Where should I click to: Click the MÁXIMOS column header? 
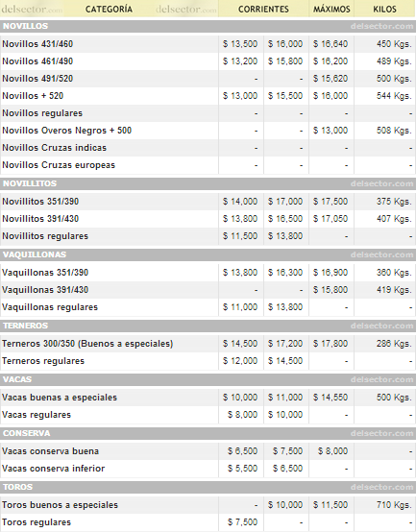click(331, 9)
